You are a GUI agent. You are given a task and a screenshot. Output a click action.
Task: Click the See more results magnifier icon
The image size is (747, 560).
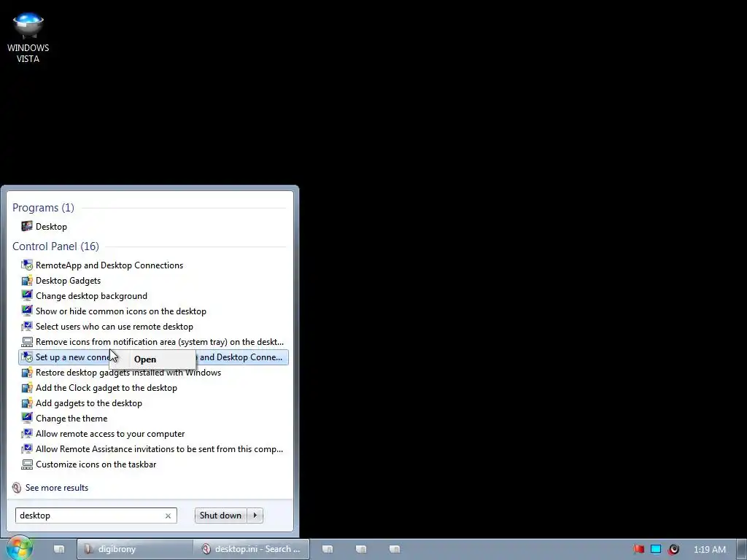click(17, 488)
